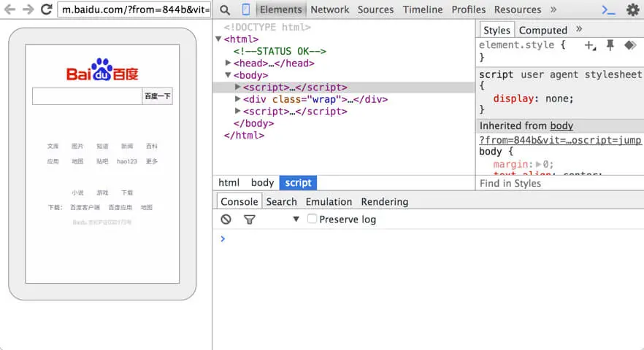Clear console with the circle-slash icon
644x350 pixels.
pos(226,219)
